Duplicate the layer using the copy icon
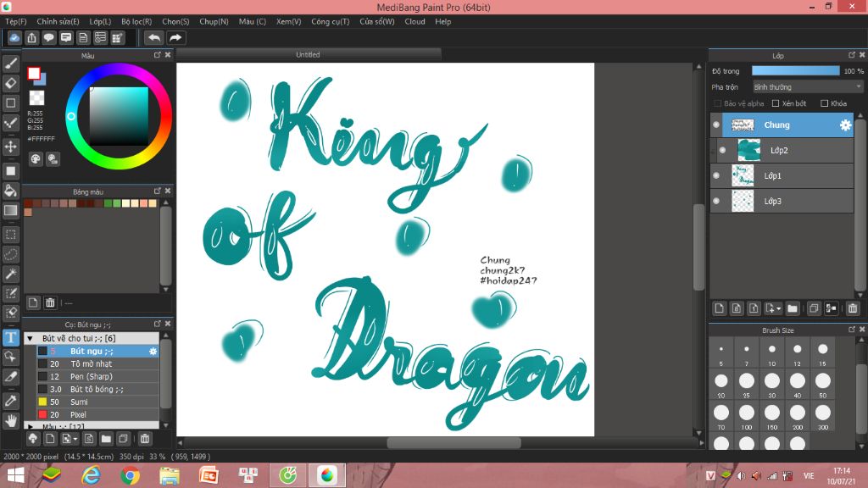This screenshot has width=868, height=488. [x=813, y=308]
